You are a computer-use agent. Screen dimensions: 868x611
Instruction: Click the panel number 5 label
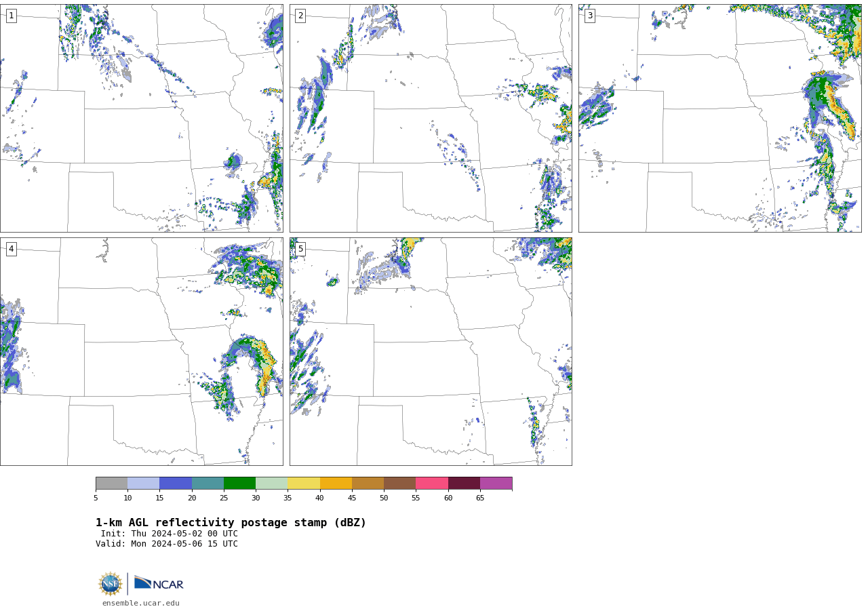[300, 249]
